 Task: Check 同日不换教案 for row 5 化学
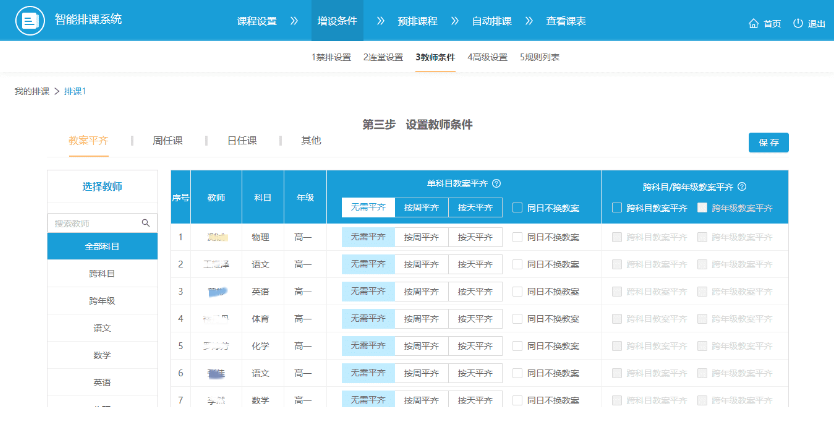pos(518,346)
